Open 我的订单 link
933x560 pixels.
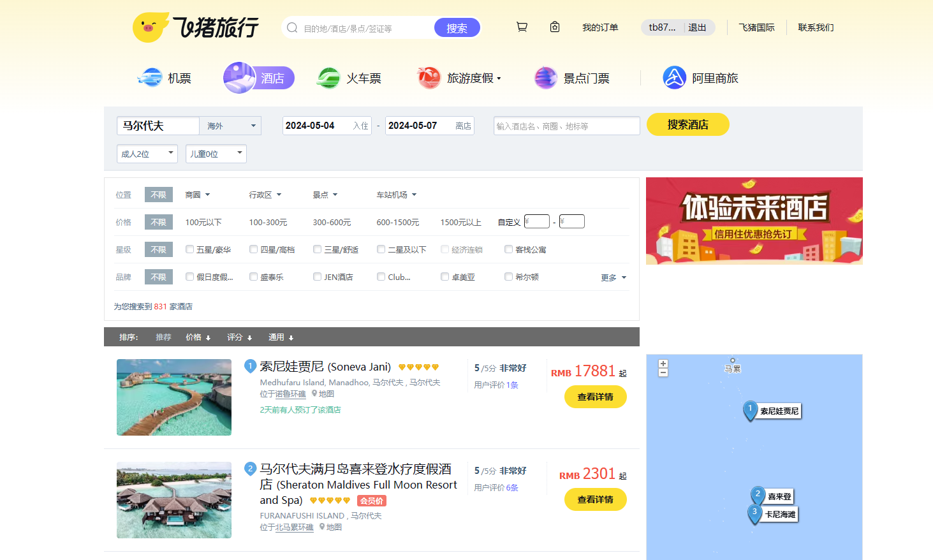600,27
